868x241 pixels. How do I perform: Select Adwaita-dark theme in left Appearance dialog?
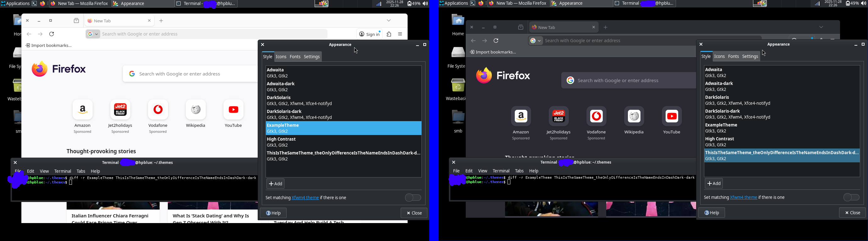point(343,87)
